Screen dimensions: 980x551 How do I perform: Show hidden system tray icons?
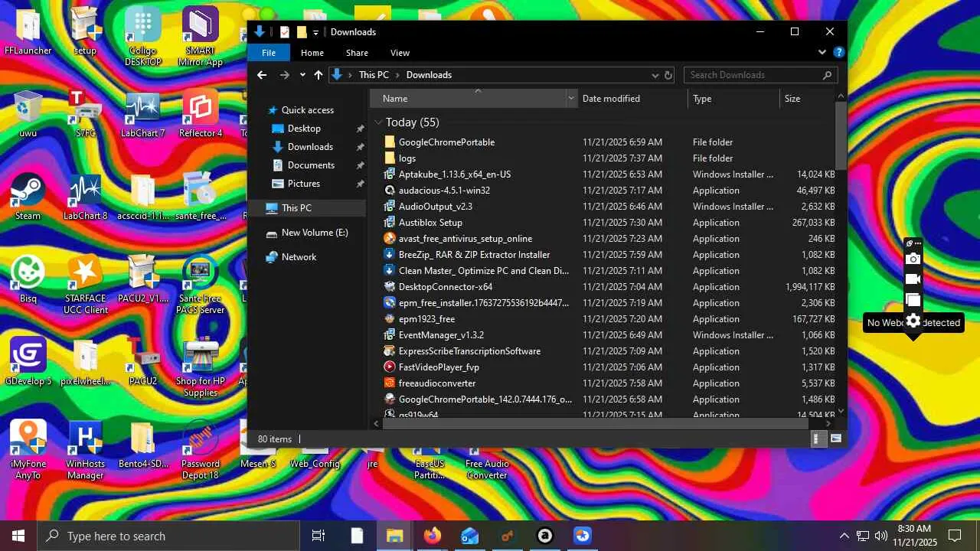pos(844,536)
